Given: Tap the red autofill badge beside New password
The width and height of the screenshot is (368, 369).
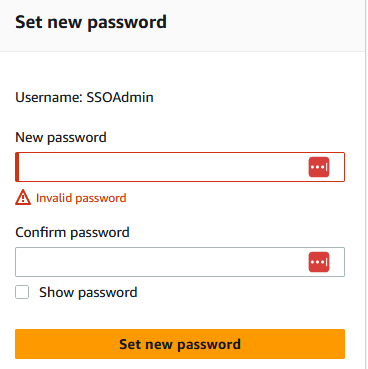Looking at the screenshot, I should pos(319,167).
